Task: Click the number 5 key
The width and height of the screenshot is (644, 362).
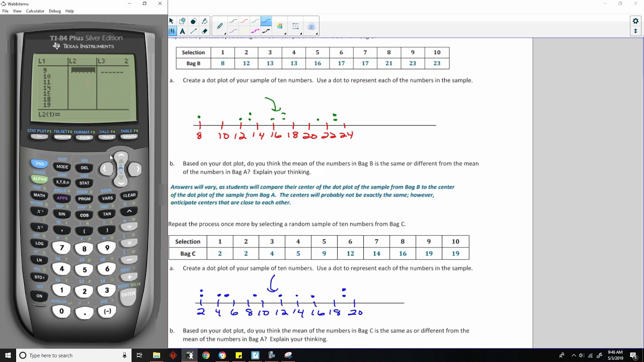Action: pyautogui.click(x=85, y=270)
